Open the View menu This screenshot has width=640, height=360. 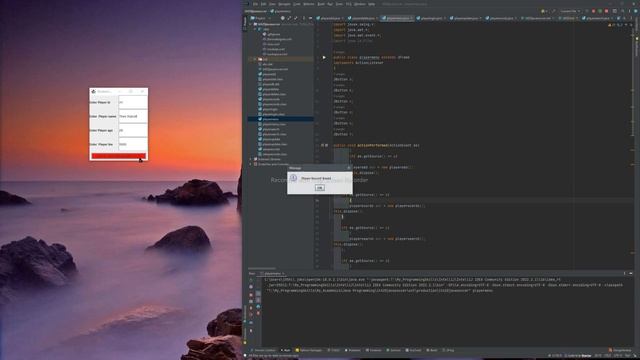click(x=272, y=4)
